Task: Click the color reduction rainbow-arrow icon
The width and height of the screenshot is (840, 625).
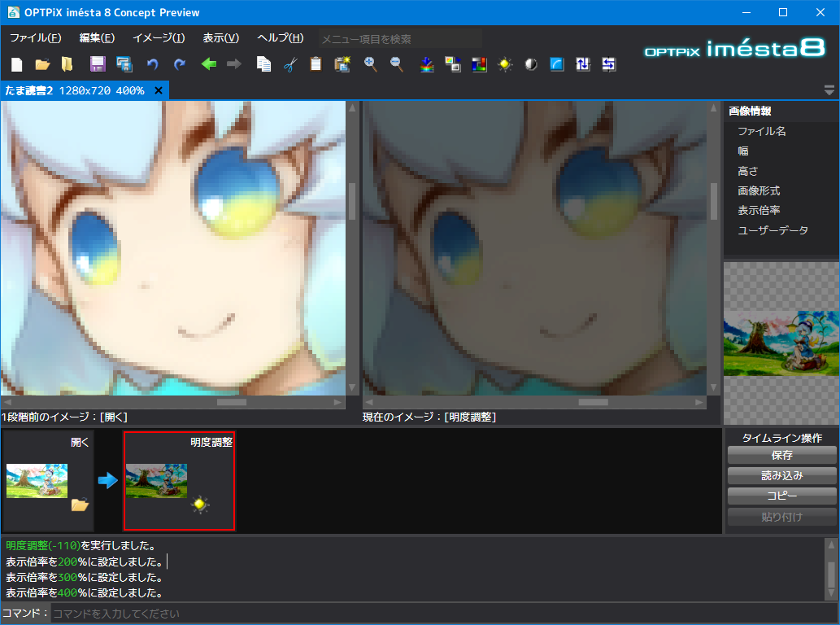Action: coord(427,65)
